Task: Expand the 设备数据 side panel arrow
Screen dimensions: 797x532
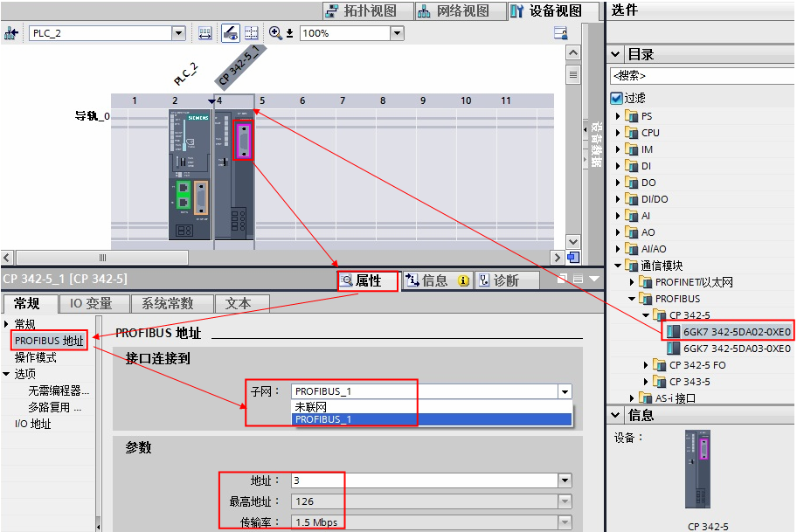Action: point(585,129)
